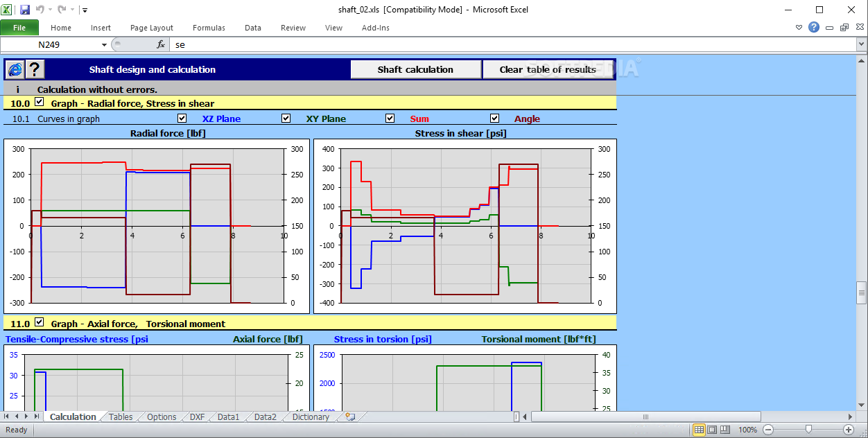
Task: Open Microsoft Excel Help question mark icon
Action: pos(813,28)
